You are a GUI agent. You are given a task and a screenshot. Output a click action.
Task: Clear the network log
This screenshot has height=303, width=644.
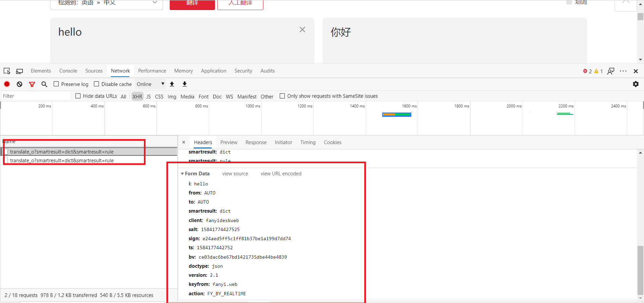click(19, 84)
